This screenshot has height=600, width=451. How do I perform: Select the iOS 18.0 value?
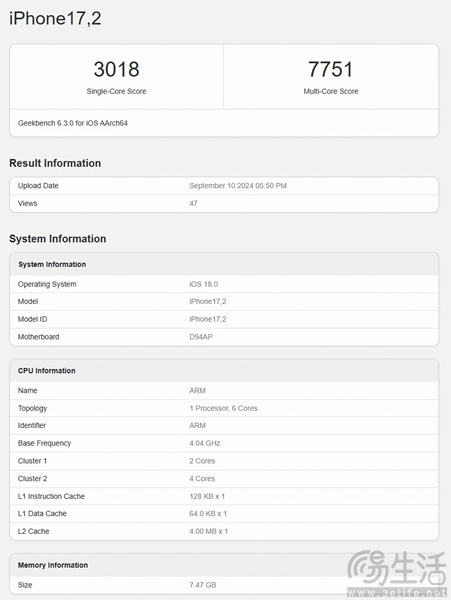pyautogui.click(x=204, y=284)
